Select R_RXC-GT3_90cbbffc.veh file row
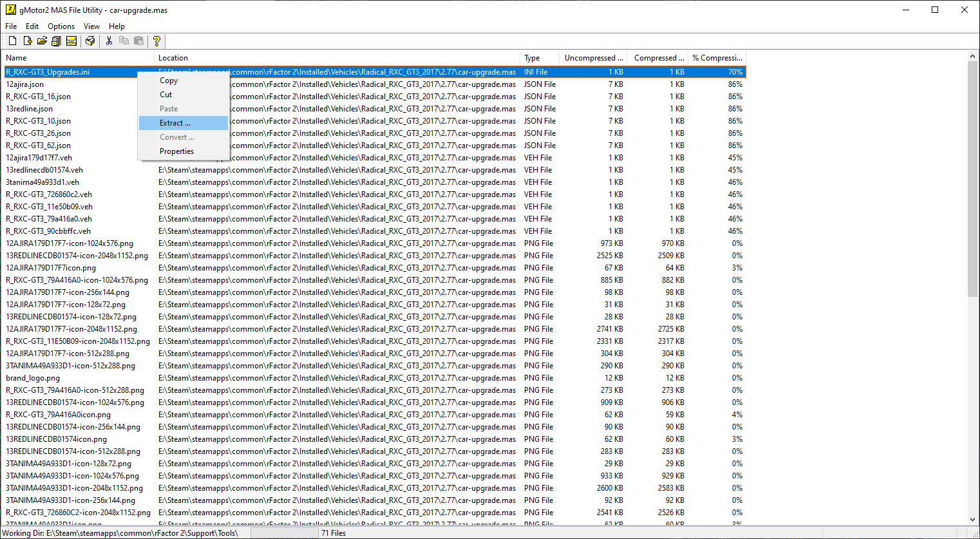980x539 pixels. pyautogui.click(x=48, y=231)
